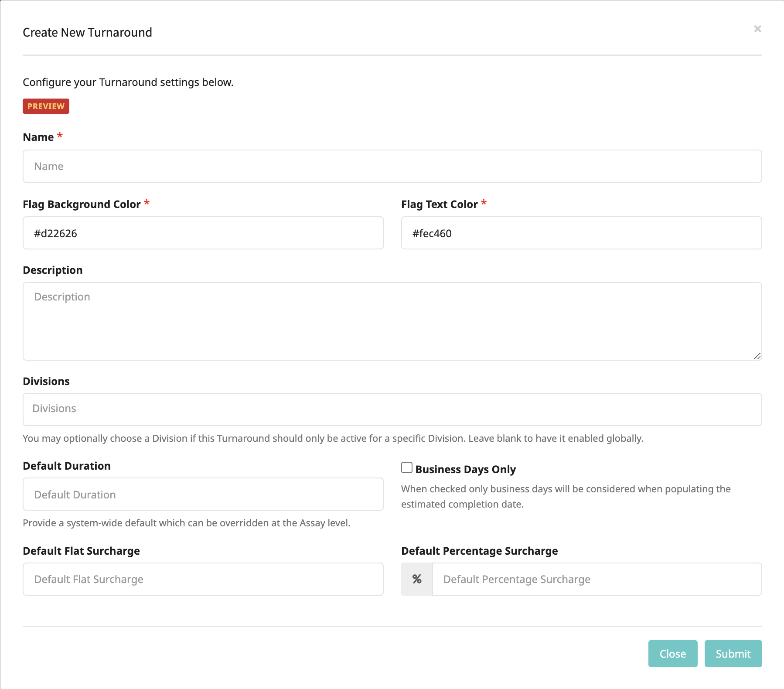
Task: Click the 'Configure your Turnaround settings below.' text
Action: click(128, 82)
